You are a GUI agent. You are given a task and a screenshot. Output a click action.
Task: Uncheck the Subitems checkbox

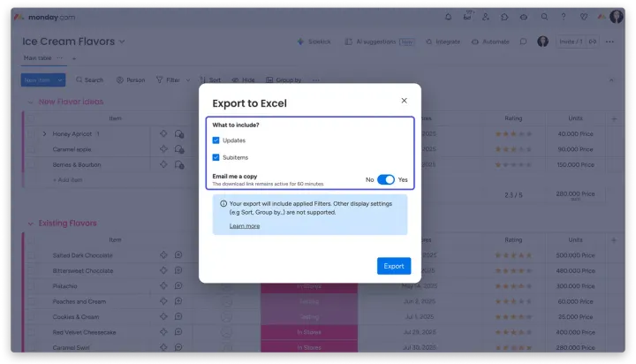pos(216,157)
